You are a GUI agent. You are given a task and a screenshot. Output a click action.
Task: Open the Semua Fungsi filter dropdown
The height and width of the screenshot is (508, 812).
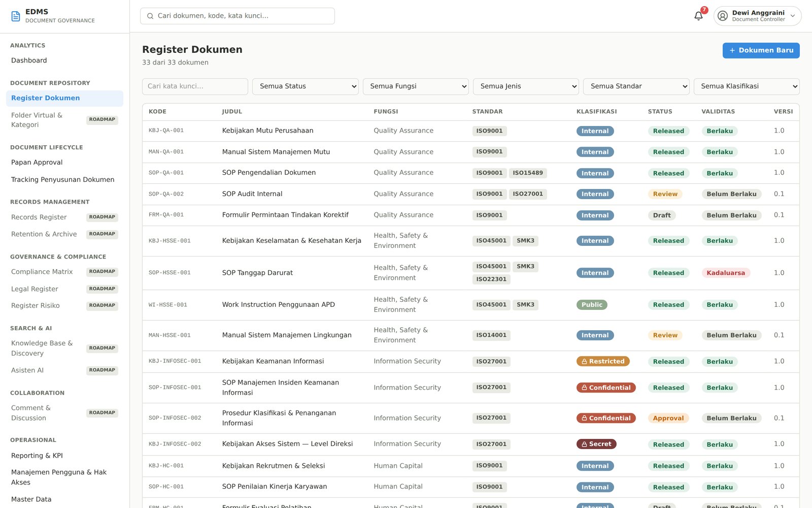[416, 86]
